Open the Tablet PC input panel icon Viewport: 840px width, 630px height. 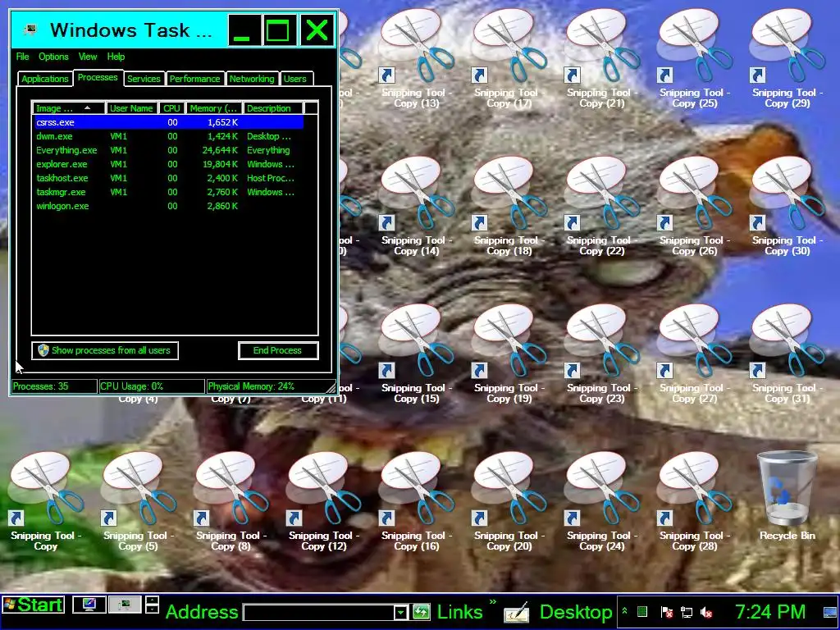tap(517, 612)
